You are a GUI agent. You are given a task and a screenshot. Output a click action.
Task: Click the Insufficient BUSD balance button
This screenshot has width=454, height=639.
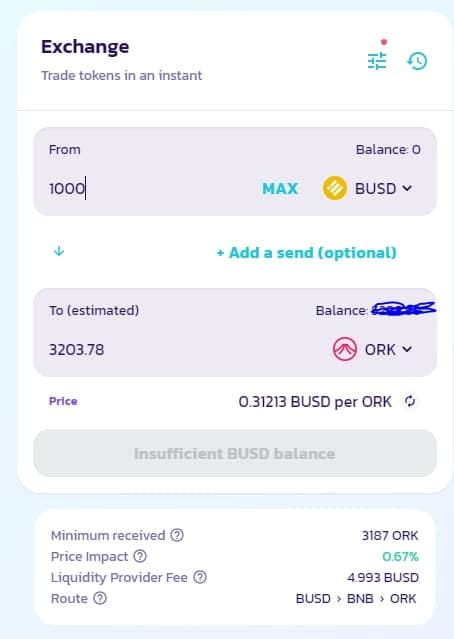tap(235, 453)
